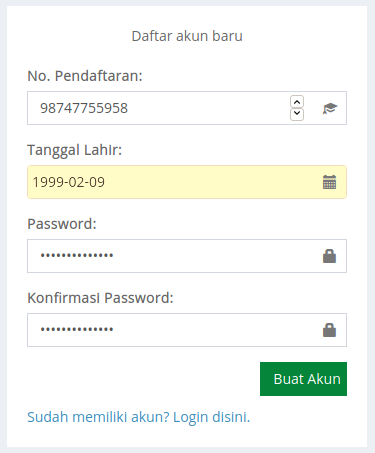375x453 pixels.
Task: Open the calendar icon in Tanggal Lahir
Action: (x=330, y=182)
